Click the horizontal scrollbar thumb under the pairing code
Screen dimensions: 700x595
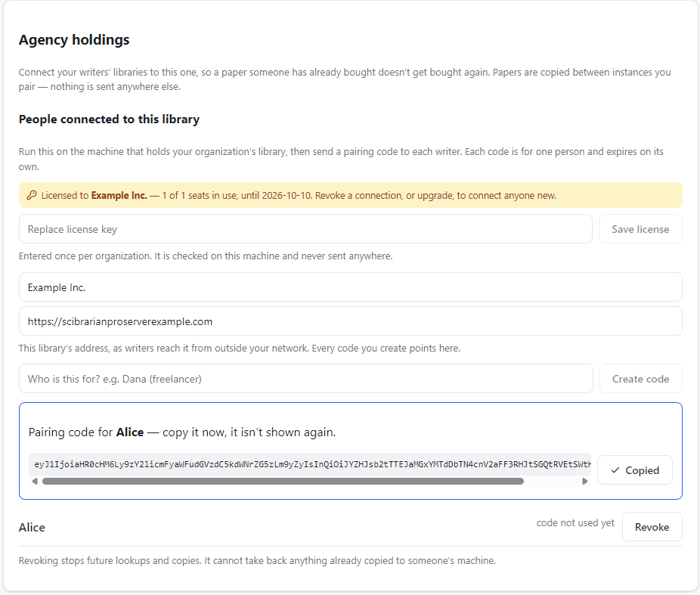pyautogui.click(x=283, y=481)
